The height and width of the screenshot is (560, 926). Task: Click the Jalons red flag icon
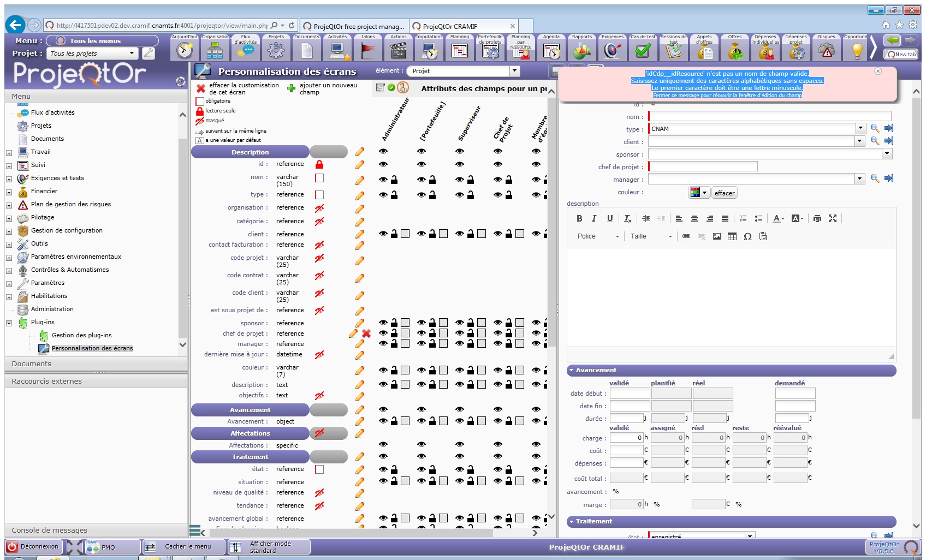(x=368, y=51)
